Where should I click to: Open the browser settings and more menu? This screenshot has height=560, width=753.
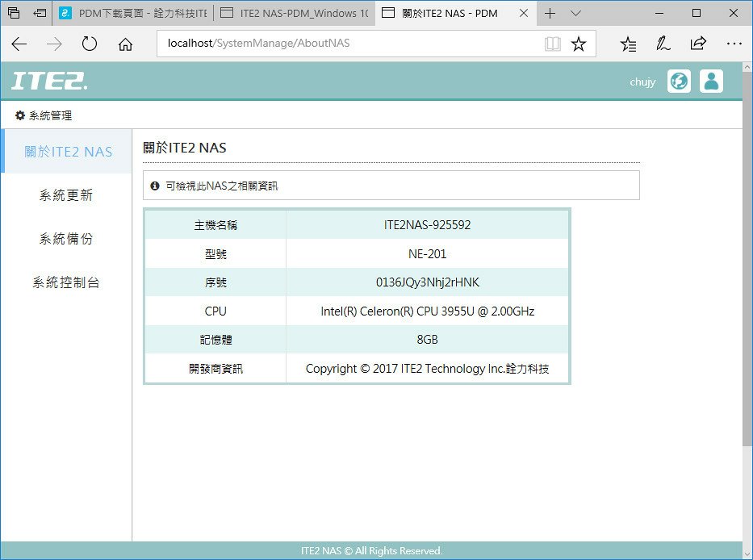734,44
